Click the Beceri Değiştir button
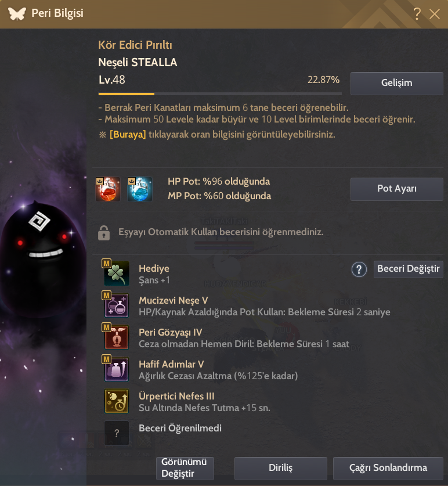Viewport: 448px width, 486px height. [409, 269]
